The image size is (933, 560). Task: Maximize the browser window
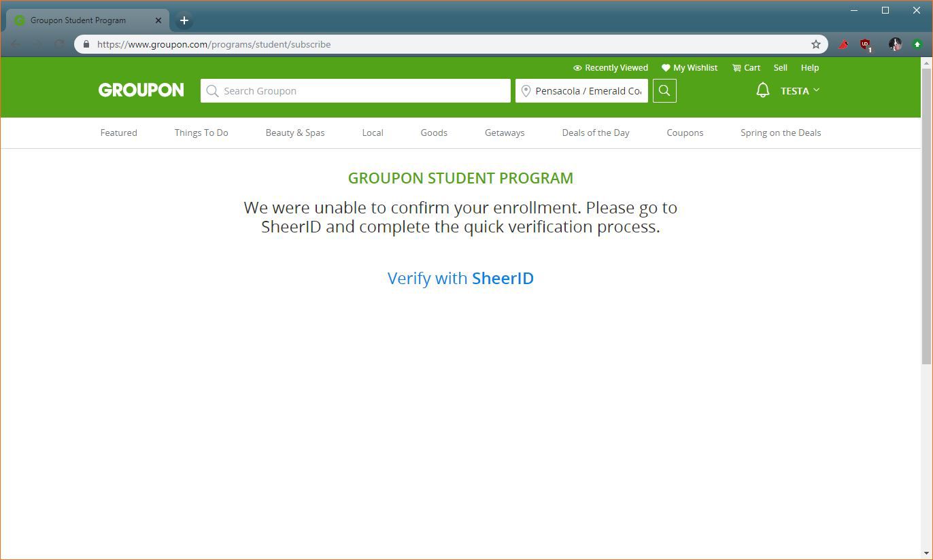pos(885,10)
